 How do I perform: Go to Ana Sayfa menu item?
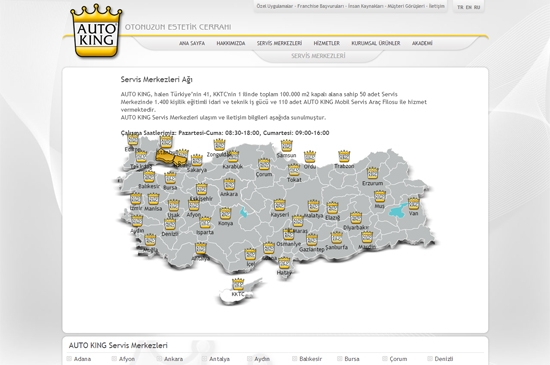[192, 43]
